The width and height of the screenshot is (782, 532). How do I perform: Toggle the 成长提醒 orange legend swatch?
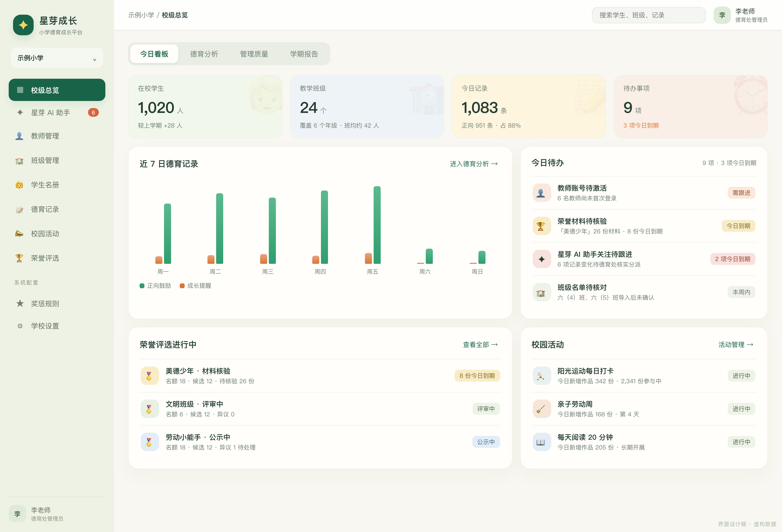(182, 286)
